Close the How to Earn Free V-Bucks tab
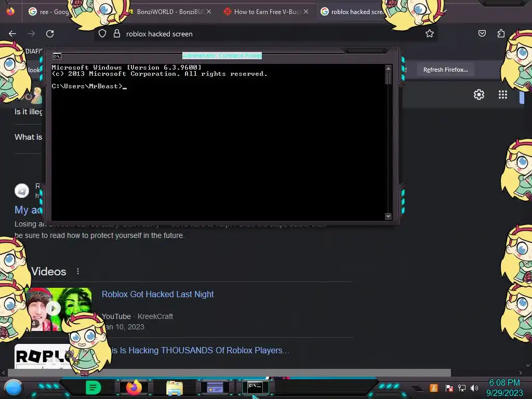 [x=306, y=11]
